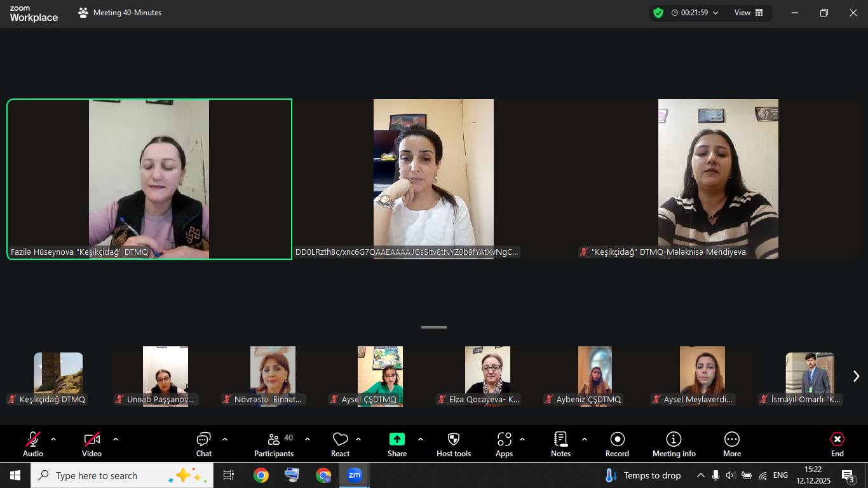Screen dimensions: 868x488
Task: Unmute microphone with Audio toggle
Action: point(33,440)
